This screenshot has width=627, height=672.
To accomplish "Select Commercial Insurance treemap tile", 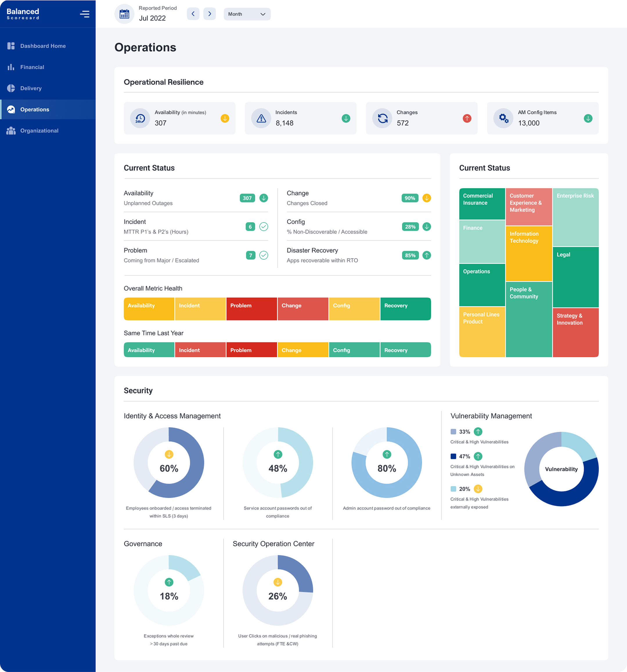I will (482, 204).
